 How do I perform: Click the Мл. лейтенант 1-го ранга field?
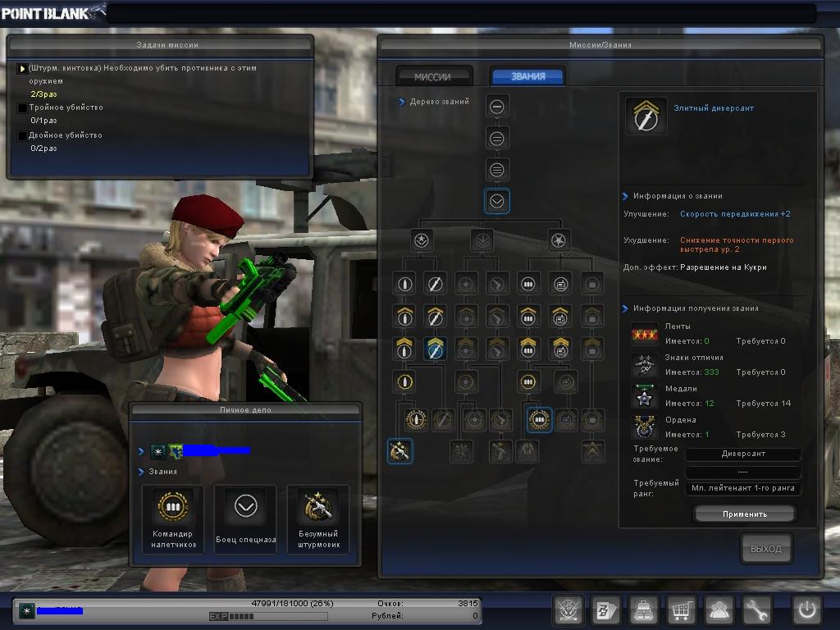click(743, 488)
